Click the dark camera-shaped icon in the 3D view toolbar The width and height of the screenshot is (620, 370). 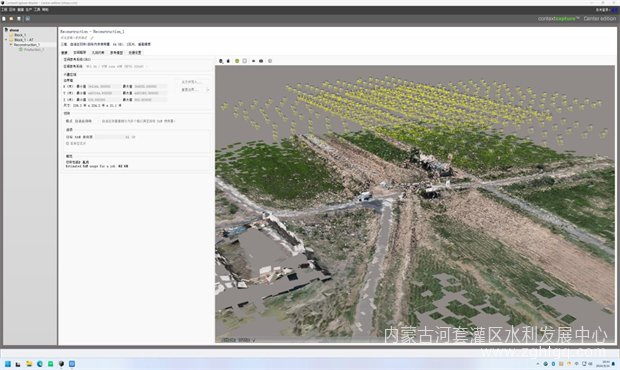(x=261, y=61)
